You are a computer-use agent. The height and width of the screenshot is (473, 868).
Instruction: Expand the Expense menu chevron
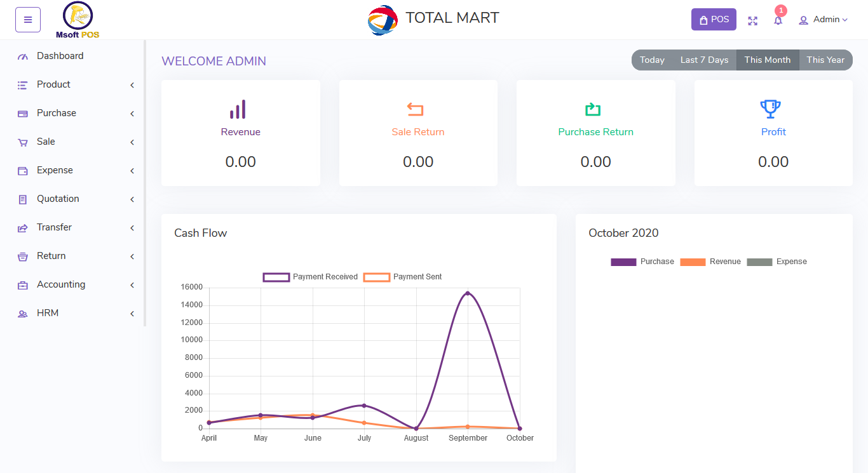coord(132,171)
